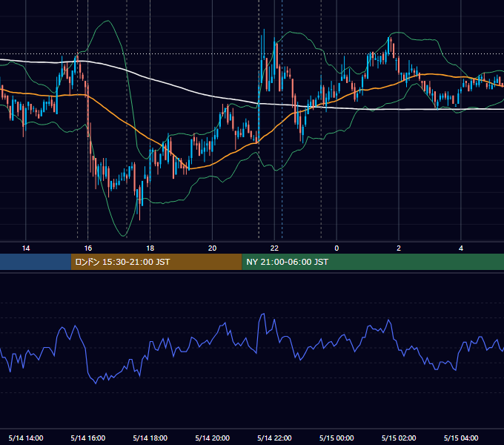Click the 5/14 20:00 date label
Viewport: 504px width, 445px height.
212,438
